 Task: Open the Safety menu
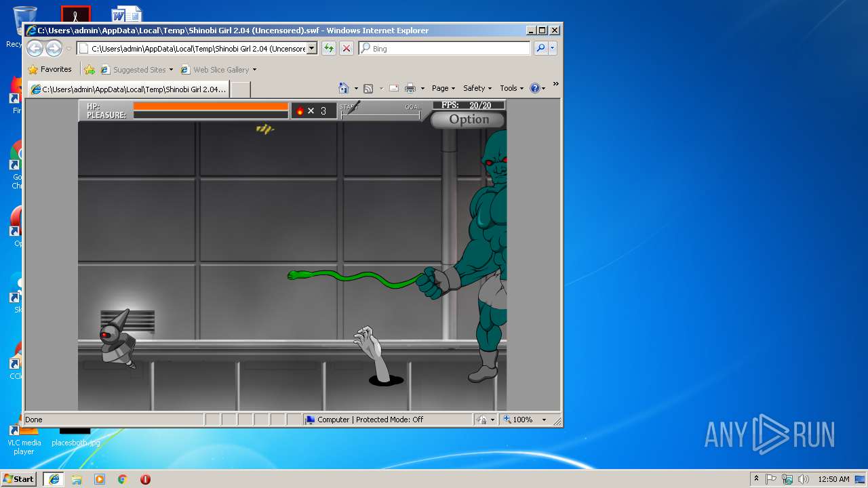477,88
